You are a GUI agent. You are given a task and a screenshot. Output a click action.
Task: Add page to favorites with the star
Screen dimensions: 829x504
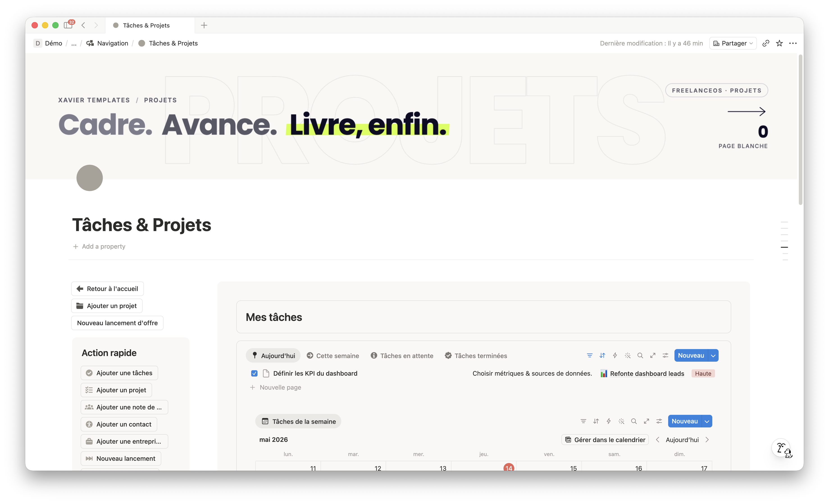tap(779, 43)
